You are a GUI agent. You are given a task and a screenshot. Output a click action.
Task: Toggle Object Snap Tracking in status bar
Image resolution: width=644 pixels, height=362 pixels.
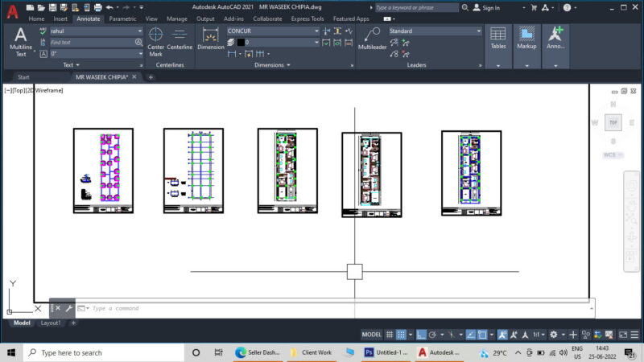471,335
